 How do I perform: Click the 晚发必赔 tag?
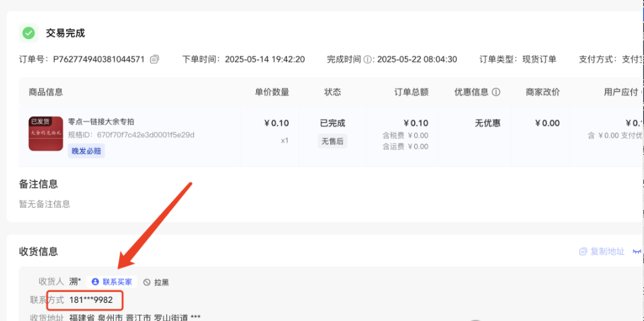click(x=86, y=151)
